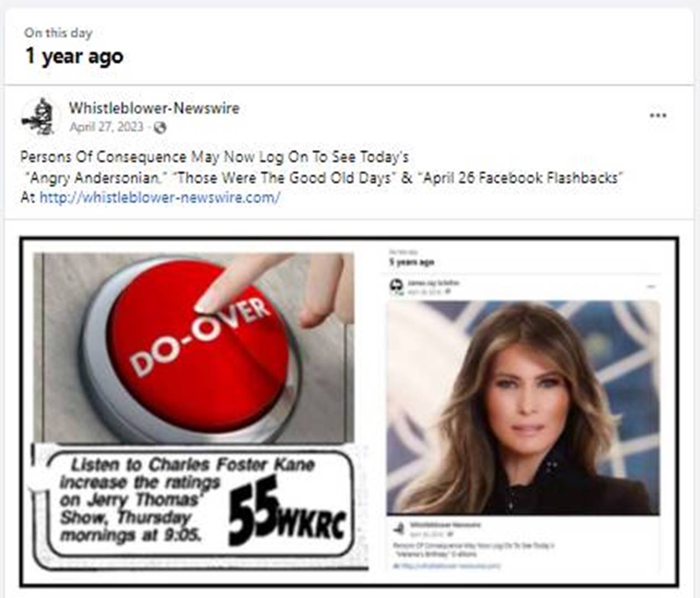Click the small avatar in the embedded post
This screenshot has height=598, width=700.
(x=396, y=286)
